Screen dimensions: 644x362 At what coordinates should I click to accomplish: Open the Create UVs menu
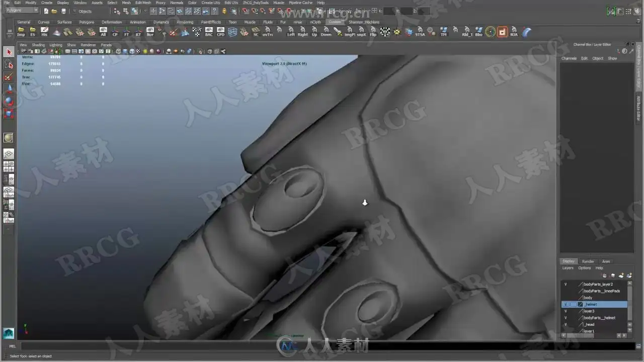(x=210, y=3)
